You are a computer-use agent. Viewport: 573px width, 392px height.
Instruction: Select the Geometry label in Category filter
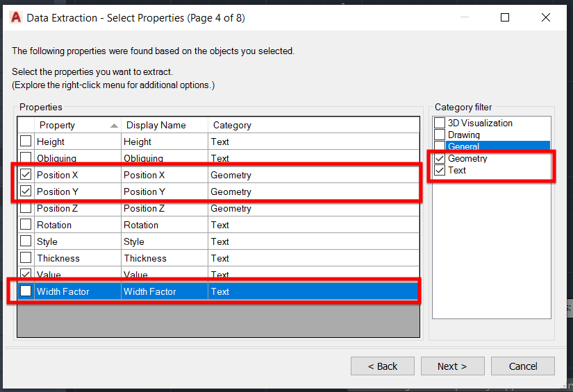pyautogui.click(x=467, y=158)
